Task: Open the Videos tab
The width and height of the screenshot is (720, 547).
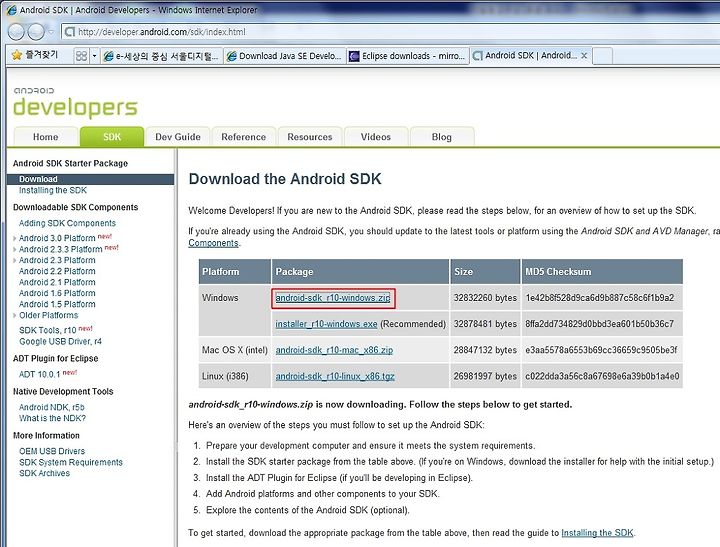Action: pyautogui.click(x=376, y=137)
